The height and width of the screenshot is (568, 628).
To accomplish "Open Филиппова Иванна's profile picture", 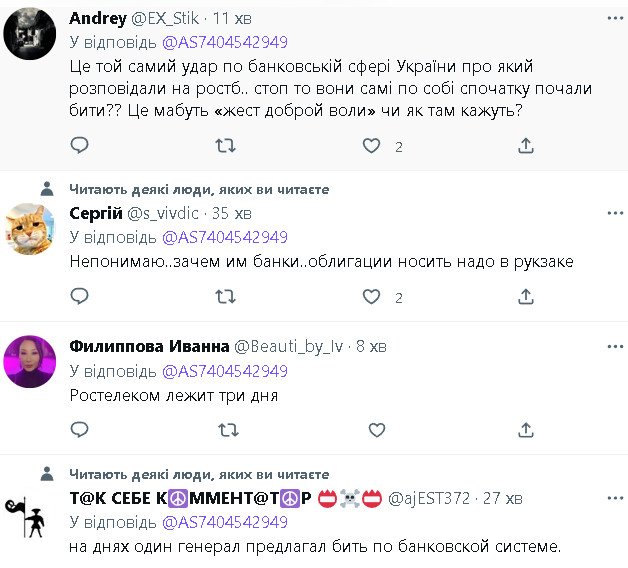I will (x=29, y=361).
